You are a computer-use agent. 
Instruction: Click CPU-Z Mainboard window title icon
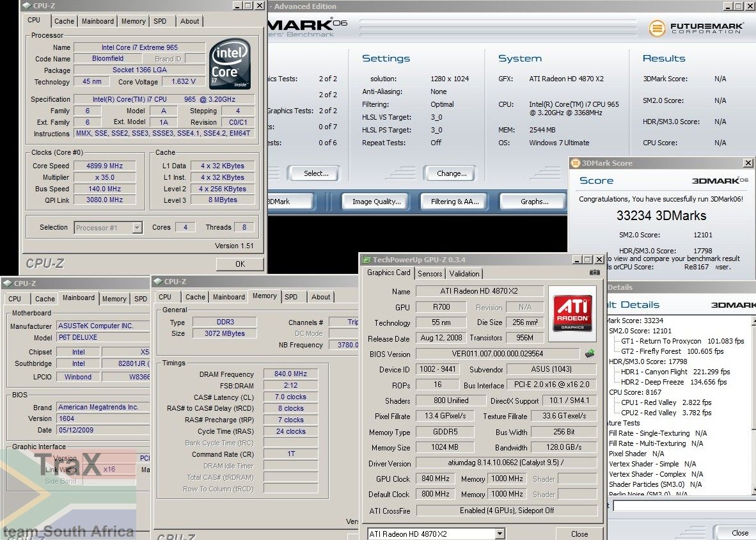[x=8, y=283]
